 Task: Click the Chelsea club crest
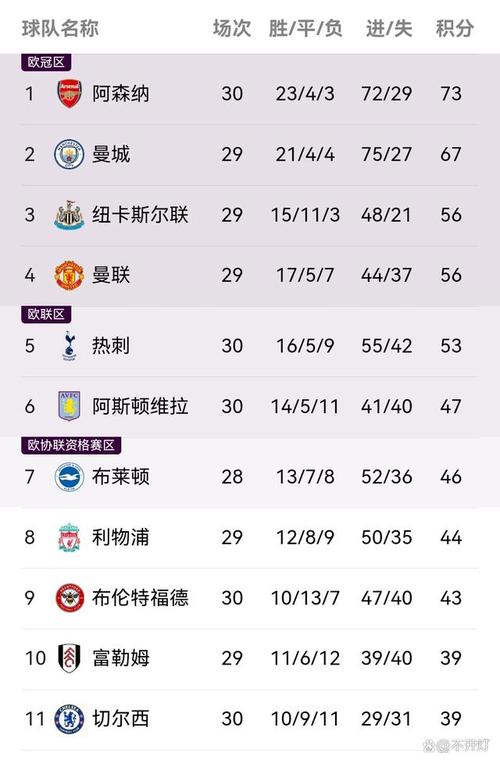tap(69, 718)
